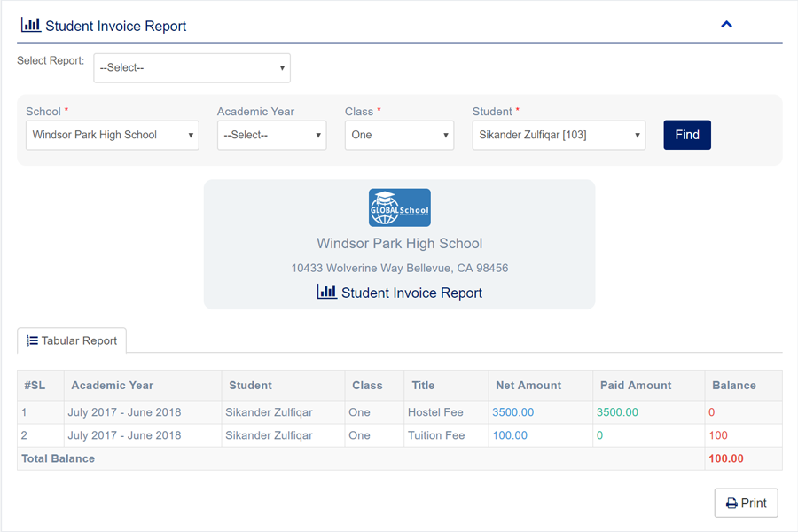Click Sikander Zulfiqar in the Tuition Fee row
Image resolution: width=798 pixels, height=532 pixels.
(270, 435)
